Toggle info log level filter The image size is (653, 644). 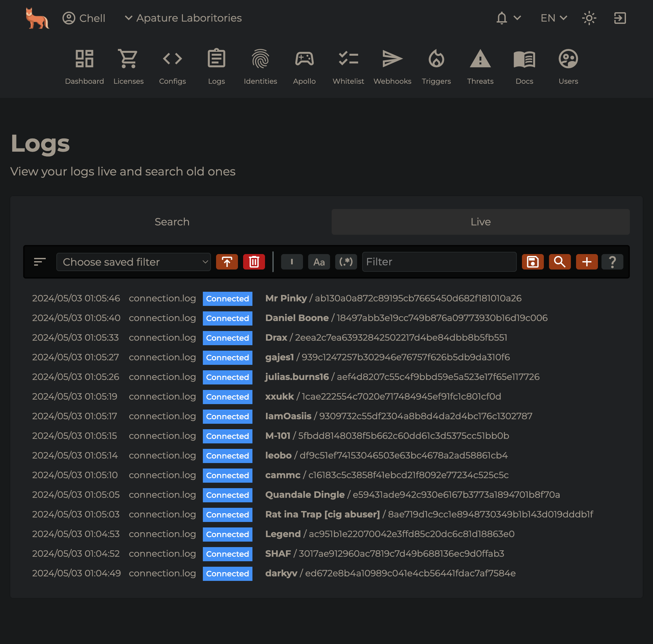point(292,262)
